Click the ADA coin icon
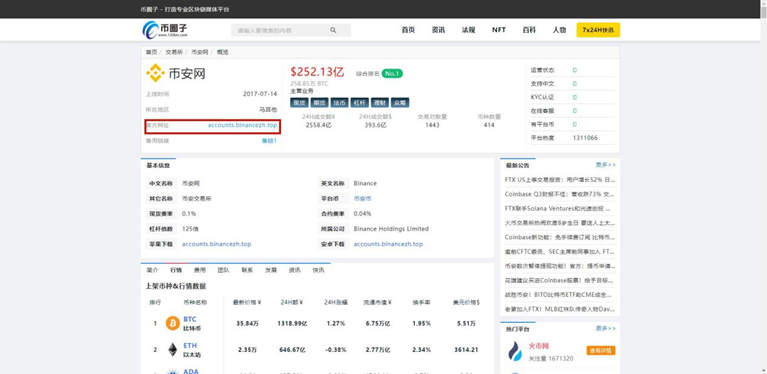The height and width of the screenshot is (374, 767). (x=173, y=372)
